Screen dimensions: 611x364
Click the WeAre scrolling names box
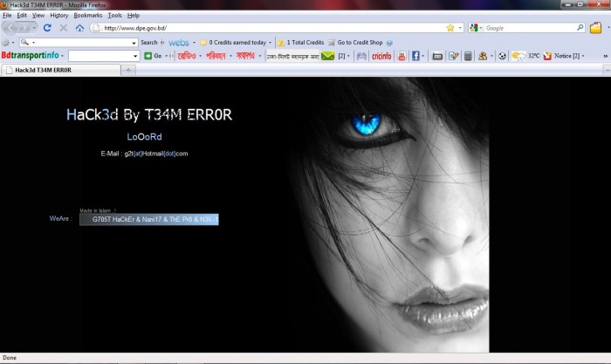click(x=149, y=219)
